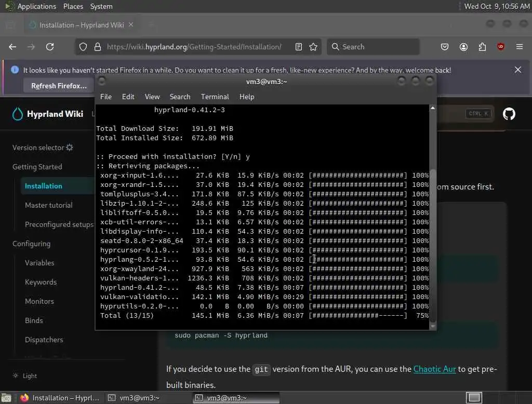Open tracking protection shield icon
This screenshot has height=404, width=532.
pyautogui.click(x=83, y=47)
